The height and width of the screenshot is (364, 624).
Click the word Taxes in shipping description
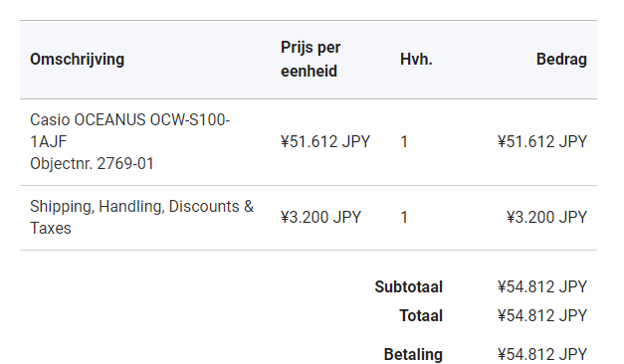51,229
